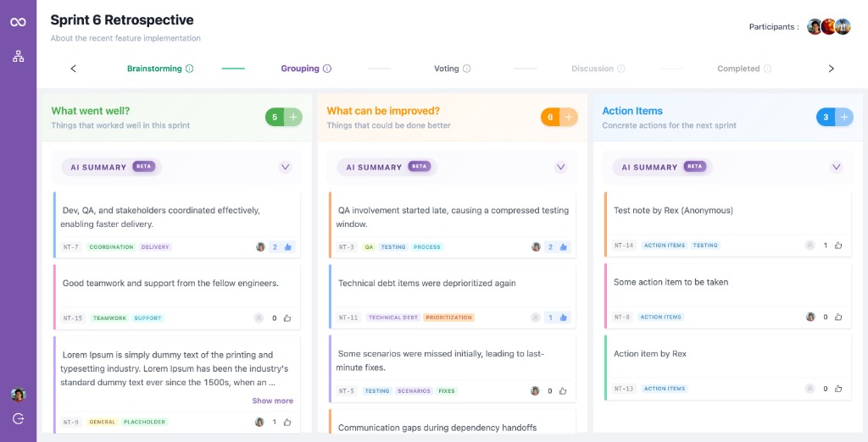Click the infinity logo icon in sidebar
Image resolution: width=868 pixels, height=442 pixels.
pos(19,22)
